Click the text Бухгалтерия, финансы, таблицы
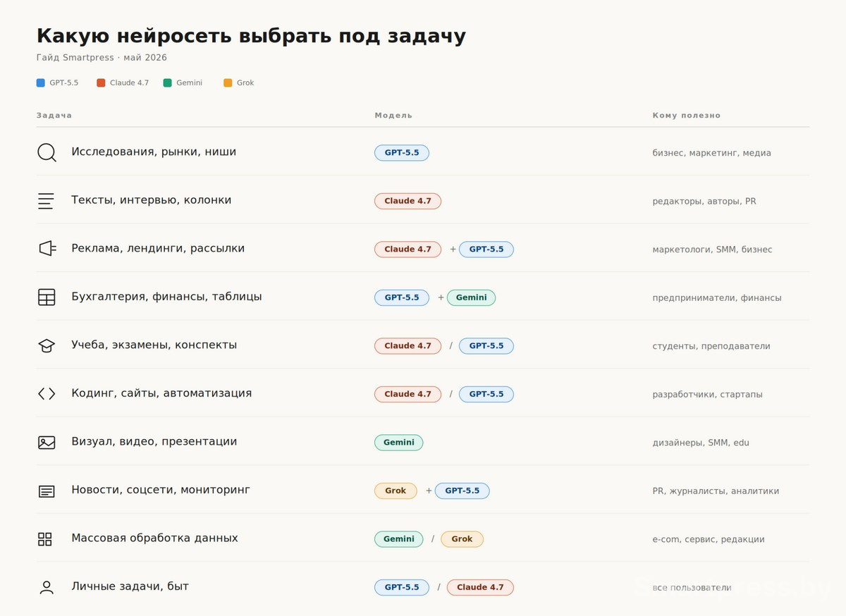This screenshot has width=846, height=616. coord(166,297)
